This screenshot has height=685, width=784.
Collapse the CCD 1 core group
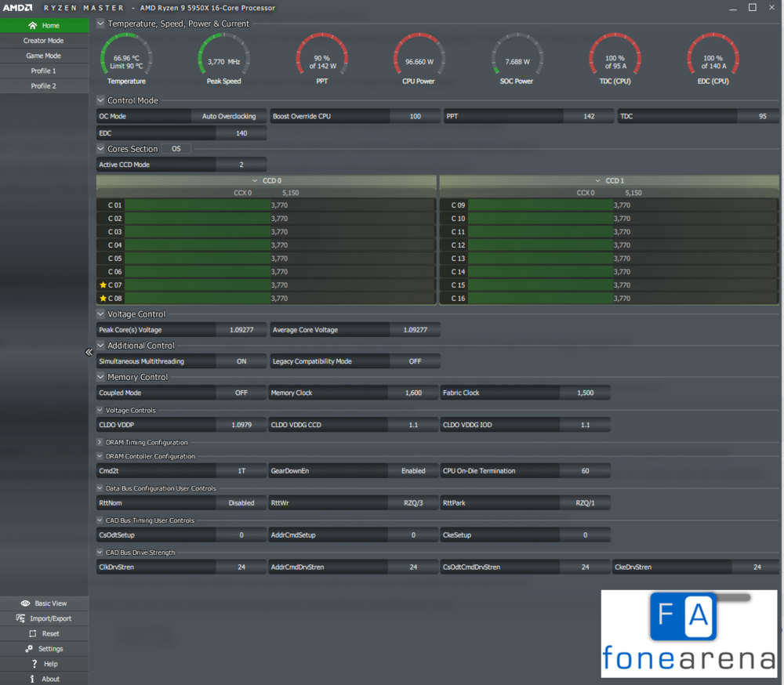coord(598,180)
